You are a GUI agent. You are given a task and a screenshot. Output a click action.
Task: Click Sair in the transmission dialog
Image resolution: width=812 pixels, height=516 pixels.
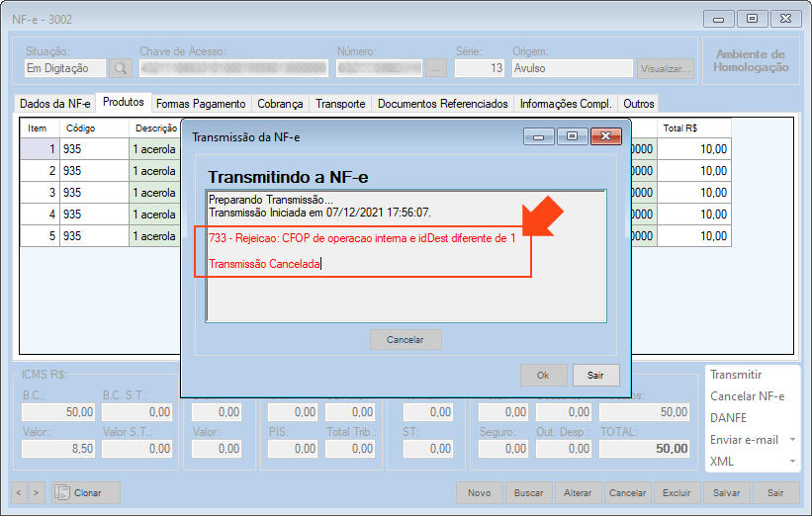(595, 376)
